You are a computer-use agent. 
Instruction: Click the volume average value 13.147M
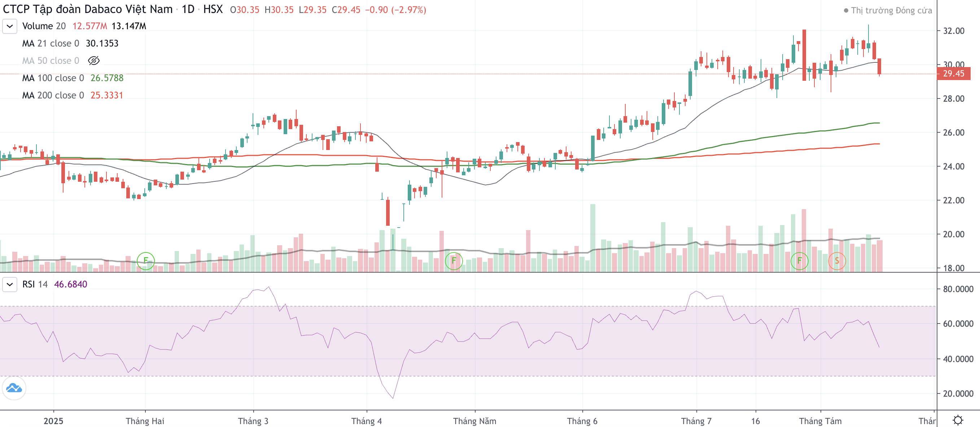coord(129,26)
